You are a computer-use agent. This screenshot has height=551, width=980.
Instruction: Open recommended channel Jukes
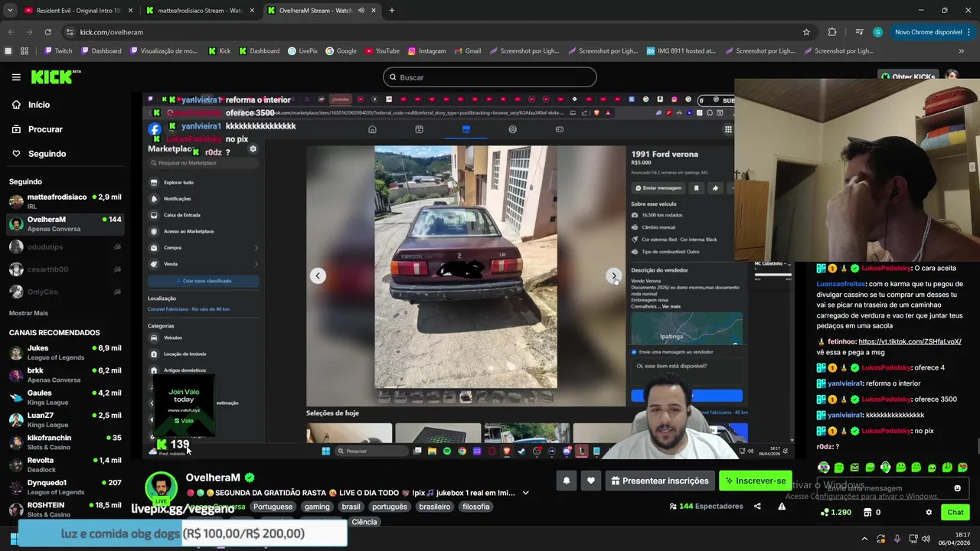pyautogui.click(x=65, y=352)
